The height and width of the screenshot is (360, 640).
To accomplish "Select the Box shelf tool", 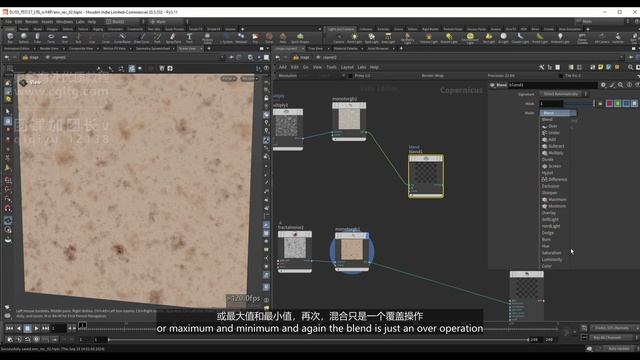I will click(x=10, y=38).
